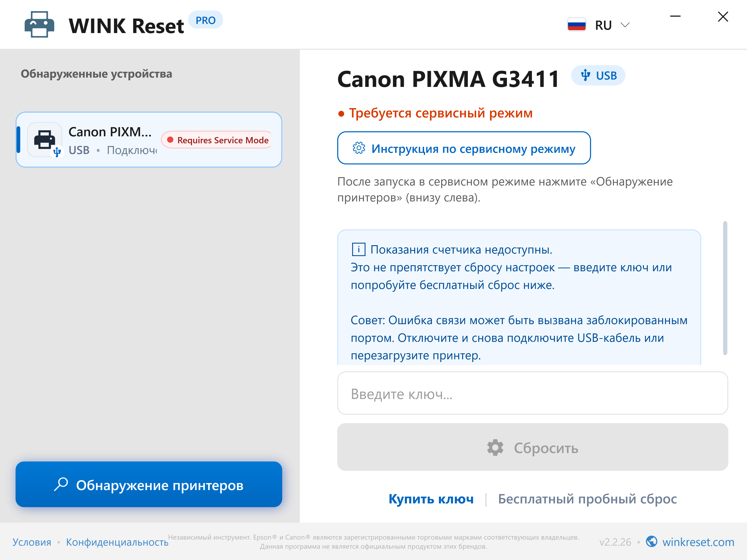Click the info icon in the counter notice

pos(359,250)
